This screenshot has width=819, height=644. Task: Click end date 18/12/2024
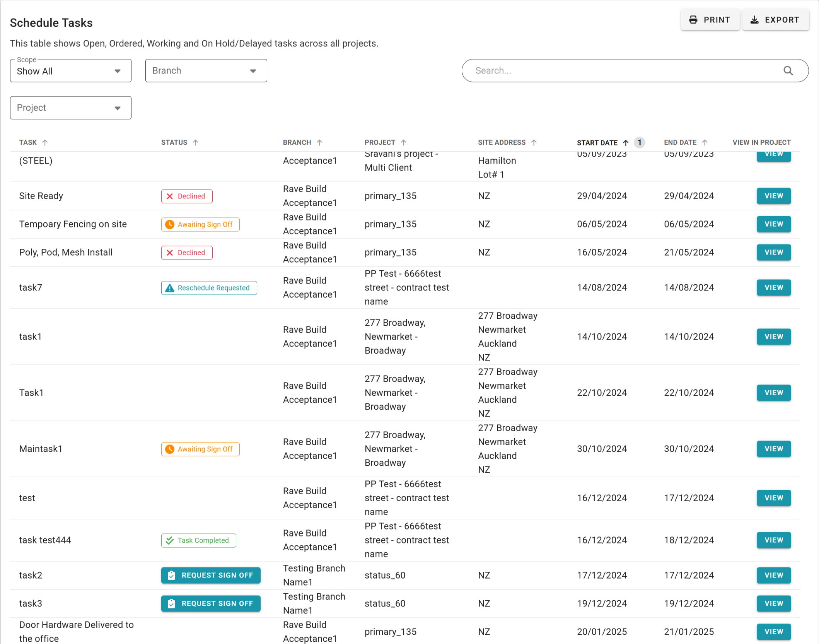click(689, 540)
